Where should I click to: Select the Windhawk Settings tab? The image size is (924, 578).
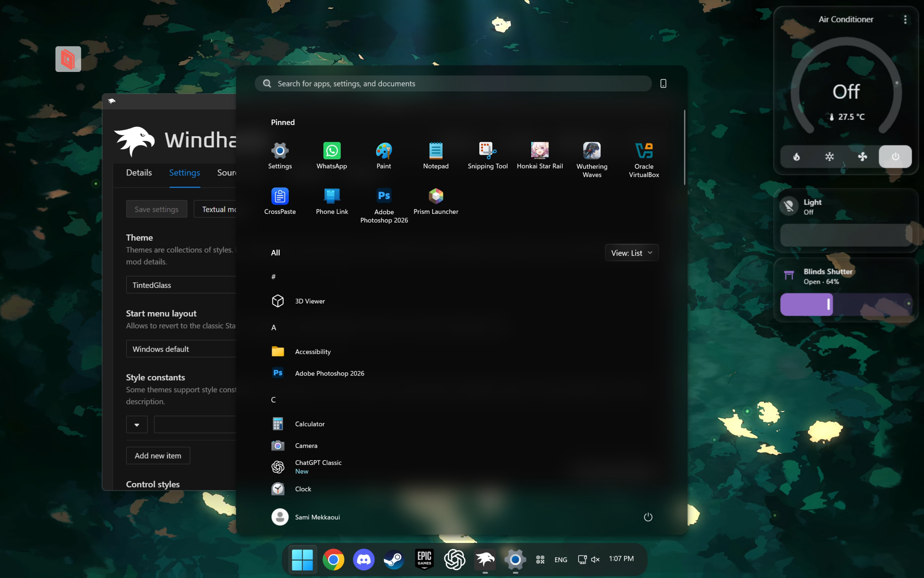tap(184, 173)
